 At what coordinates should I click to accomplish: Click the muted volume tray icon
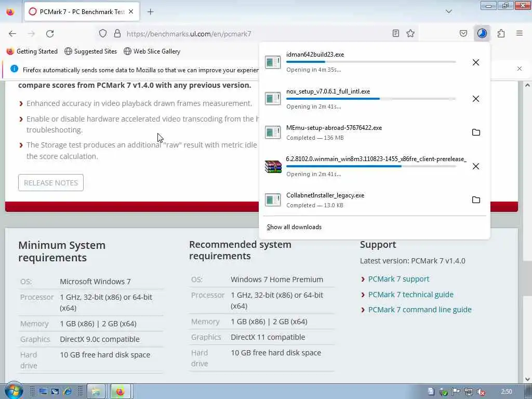481,392
